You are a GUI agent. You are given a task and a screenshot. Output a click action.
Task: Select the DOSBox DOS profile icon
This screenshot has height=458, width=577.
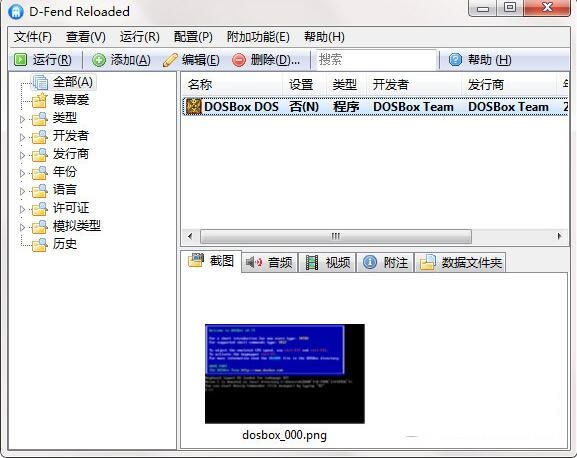tap(193, 107)
